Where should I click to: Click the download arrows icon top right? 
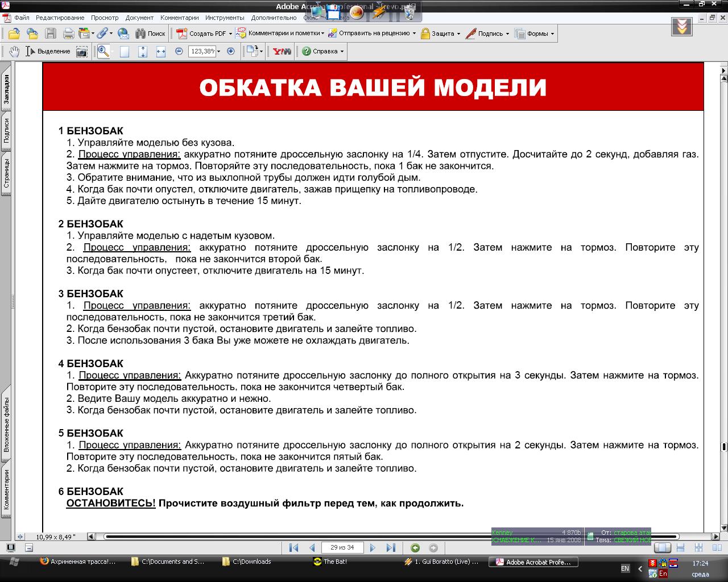(682, 27)
